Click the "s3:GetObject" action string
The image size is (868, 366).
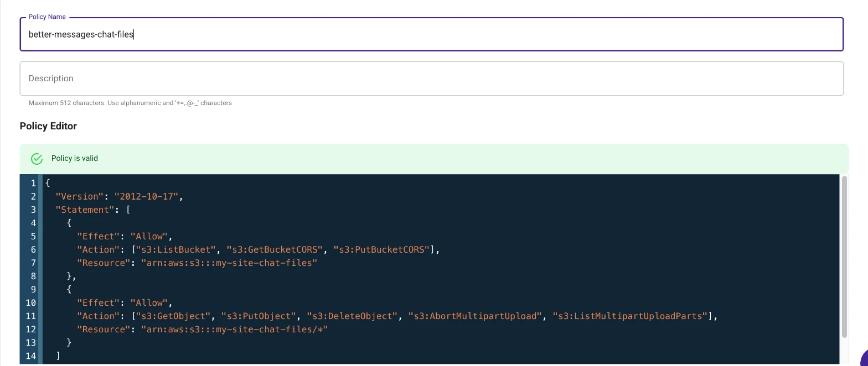click(174, 316)
